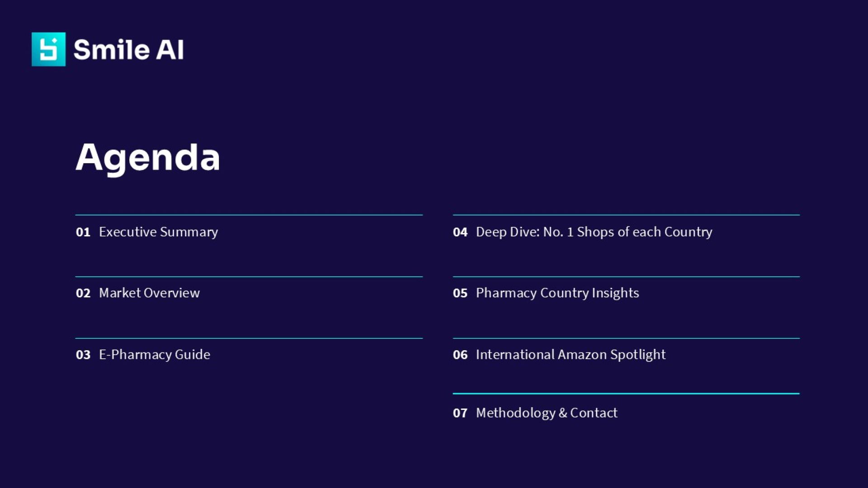The width and height of the screenshot is (868, 488).
Task: Click section number 01
Action: tap(83, 232)
